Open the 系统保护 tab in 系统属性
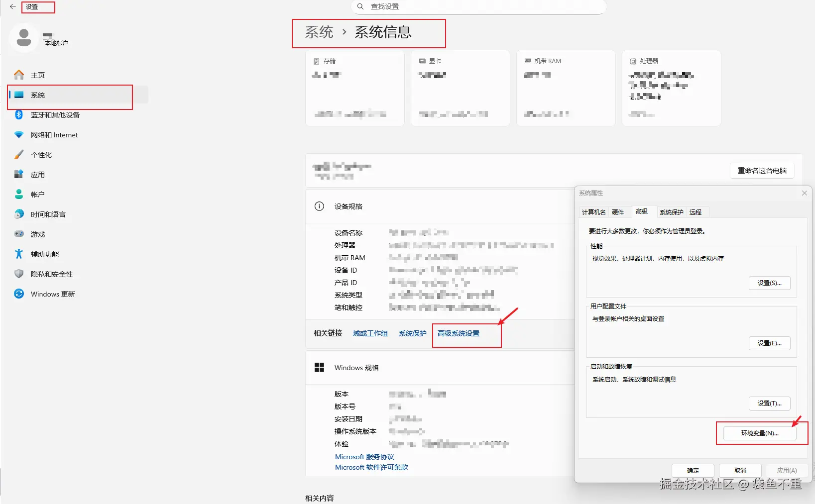815x504 pixels. click(672, 212)
